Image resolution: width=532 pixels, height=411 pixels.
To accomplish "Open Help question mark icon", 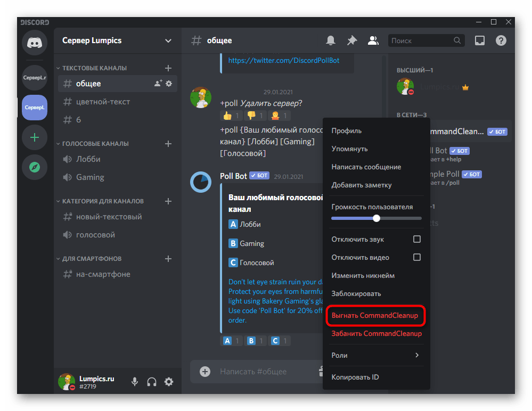I will (501, 40).
